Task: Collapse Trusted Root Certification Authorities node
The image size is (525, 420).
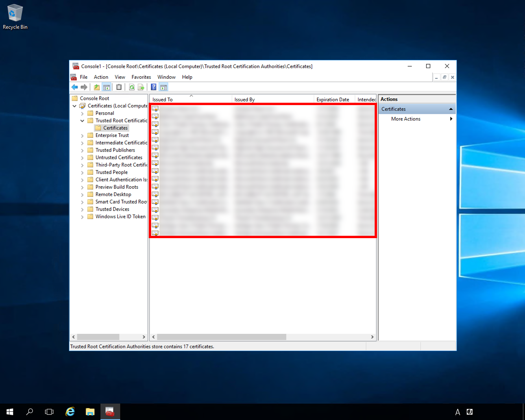Action: click(x=82, y=121)
